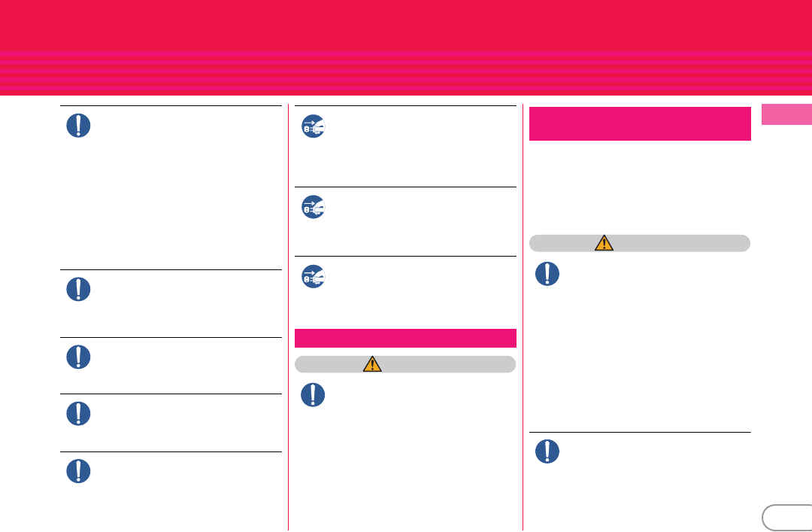Select the tall pink header box in right column
The image size is (812, 532).
(x=640, y=123)
